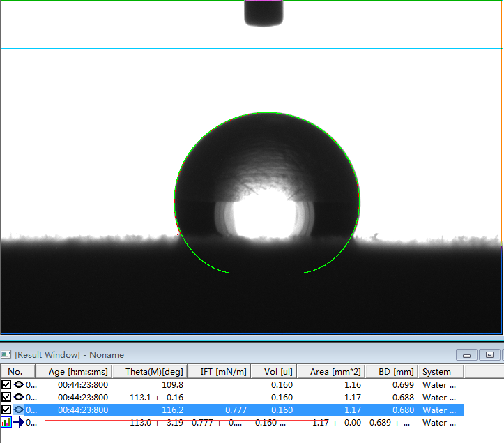504x443 pixels.
Task: Minimize the Result Window
Action: click(466, 355)
